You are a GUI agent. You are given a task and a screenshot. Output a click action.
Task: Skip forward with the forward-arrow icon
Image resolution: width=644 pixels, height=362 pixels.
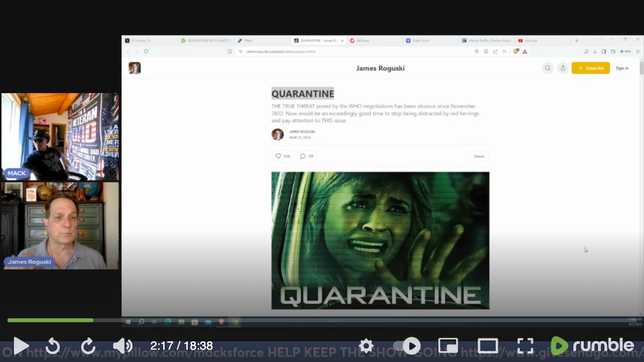point(88,346)
